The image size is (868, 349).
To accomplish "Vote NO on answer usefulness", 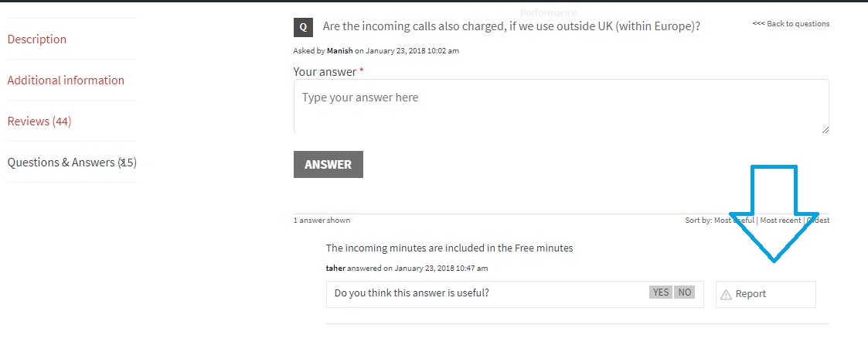I will [684, 293].
